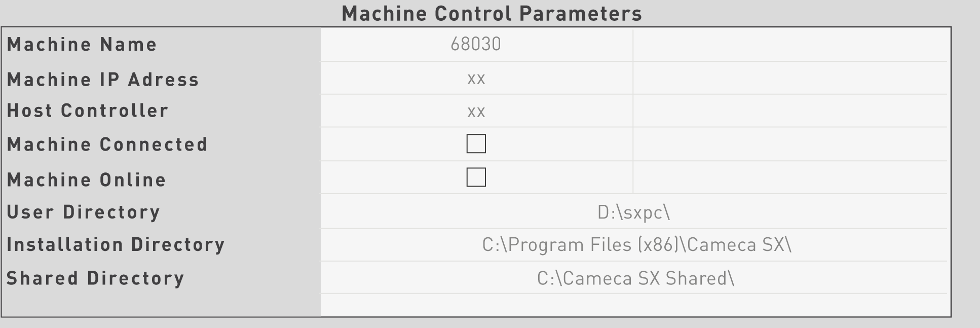
Task: Select the Machine Online label text
Action: 87,180
